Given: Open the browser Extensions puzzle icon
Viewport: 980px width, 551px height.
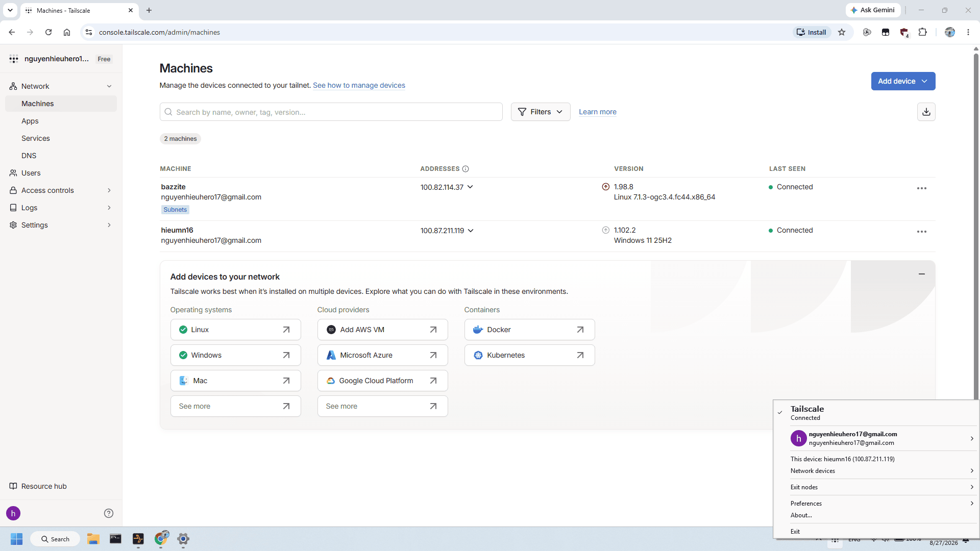Looking at the screenshot, I should point(922,32).
